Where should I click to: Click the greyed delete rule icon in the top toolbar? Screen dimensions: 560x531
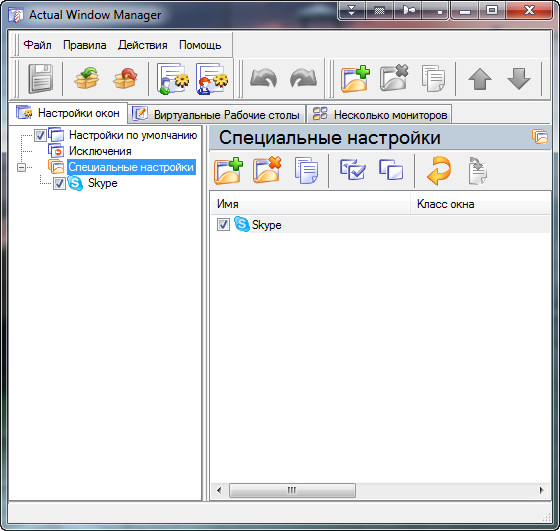(x=394, y=79)
